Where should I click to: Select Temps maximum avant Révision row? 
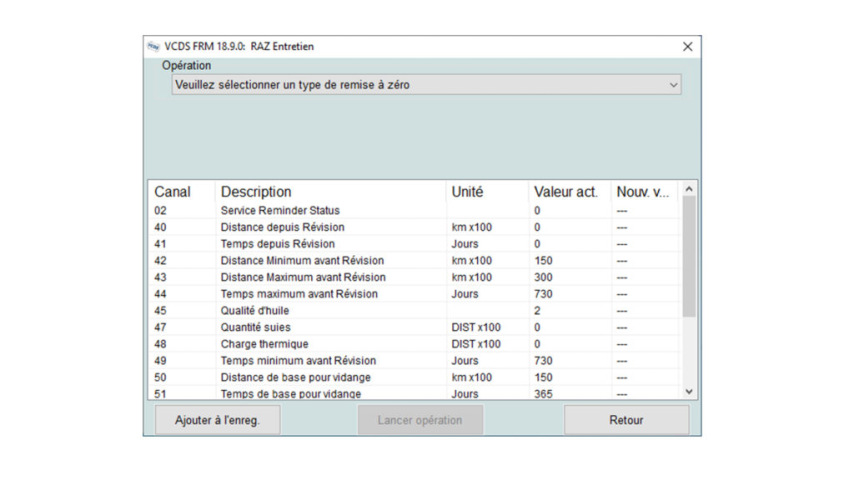[414, 294]
